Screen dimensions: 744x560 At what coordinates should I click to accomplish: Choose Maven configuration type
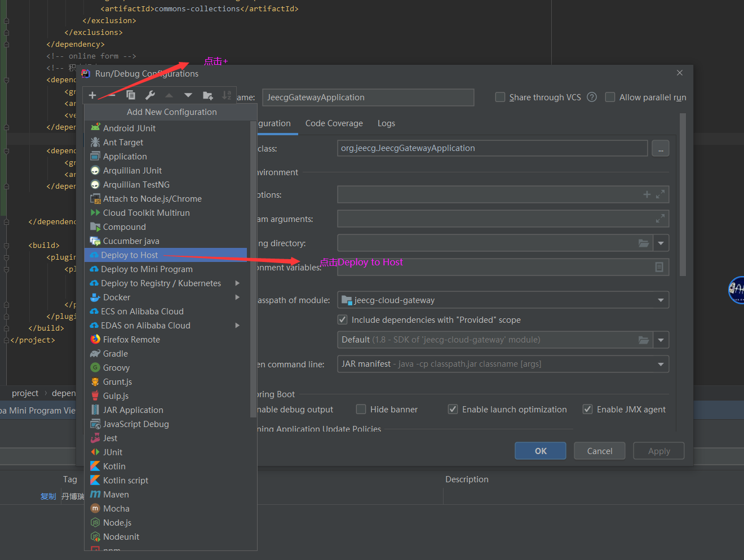pyautogui.click(x=166, y=494)
